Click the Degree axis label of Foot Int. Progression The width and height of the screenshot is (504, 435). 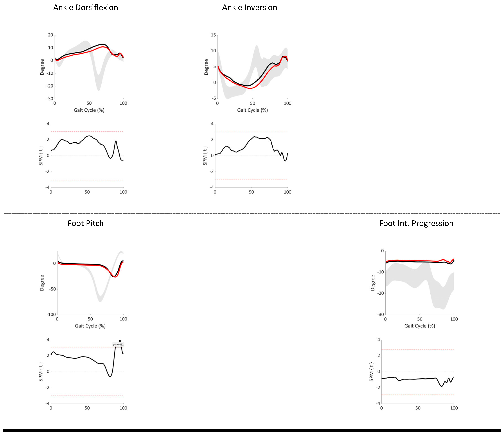pyautogui.click(x=373, y=283)
